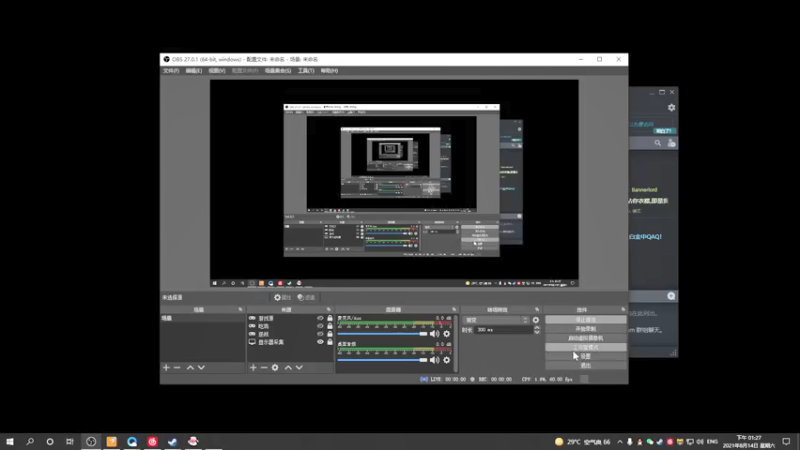Pop out the Scenes dock via header icon
Image resolution: width=800 pixels, height=450 pixels.
tap(240, 310)
